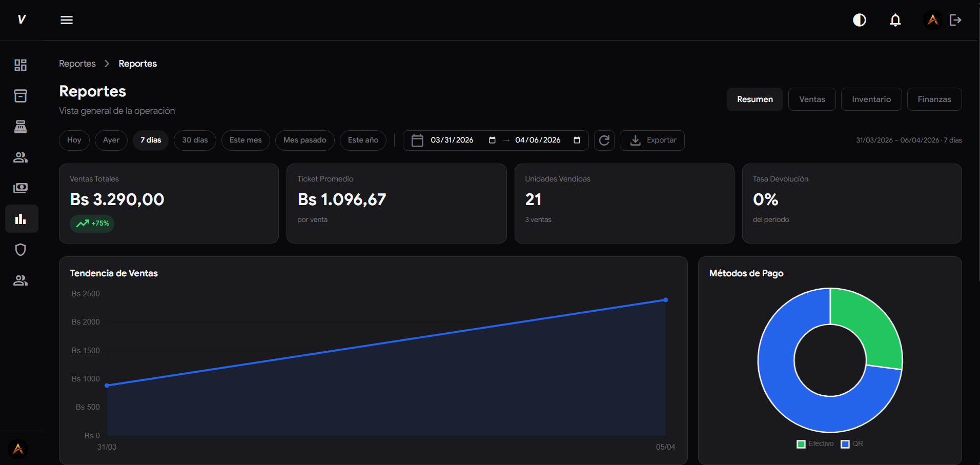This screenshot has width=980, height=465.
Task: Toggle the Efectivo legend swatch
Action: tap(801, 444)
